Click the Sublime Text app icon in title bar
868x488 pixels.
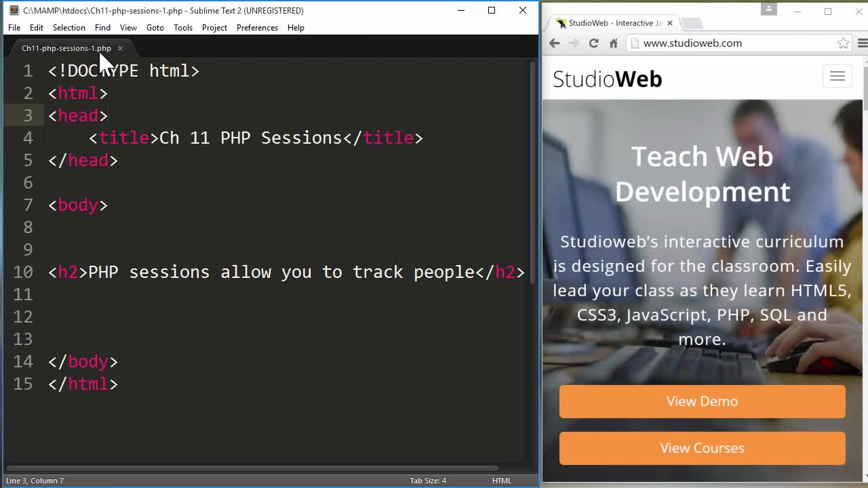(14, 10)
